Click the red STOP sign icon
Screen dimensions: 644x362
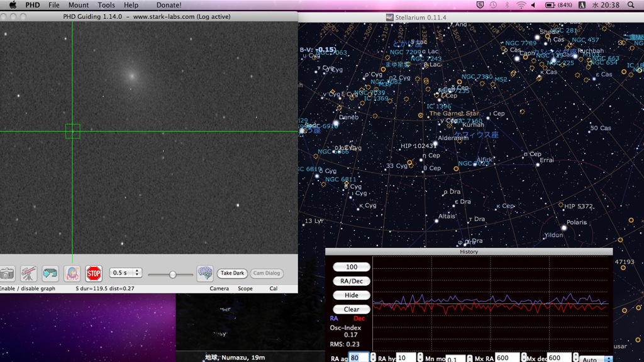pyautogui.click(x=94, y=273)
